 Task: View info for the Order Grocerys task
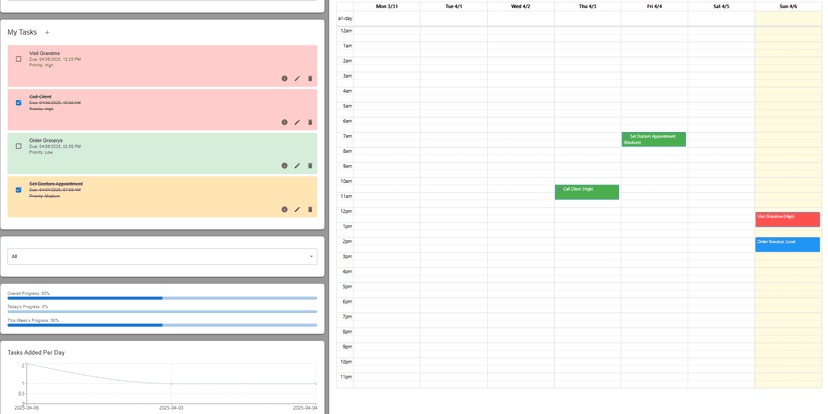[284, 166]
